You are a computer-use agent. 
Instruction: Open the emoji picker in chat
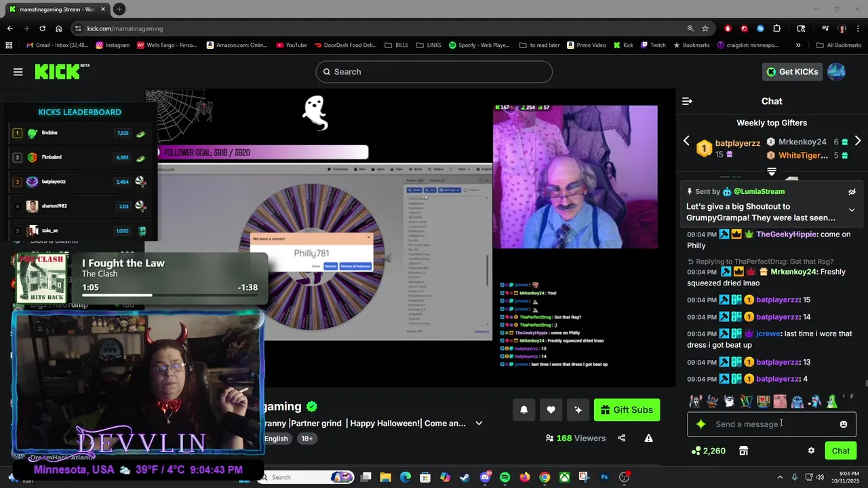[844, 424]
